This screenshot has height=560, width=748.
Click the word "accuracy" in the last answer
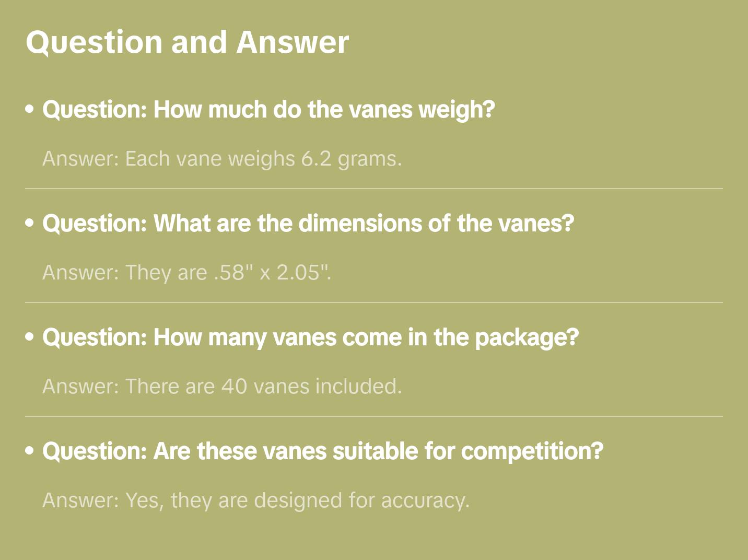pos(424,500)
